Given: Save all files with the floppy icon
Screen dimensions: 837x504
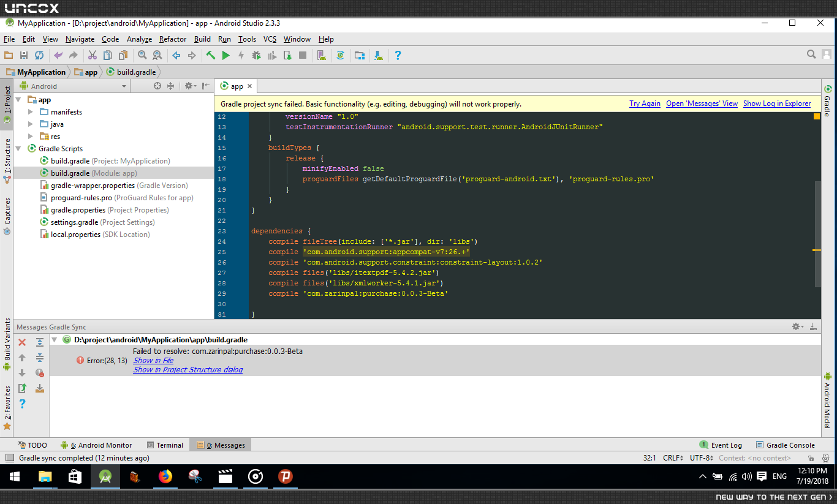Looking at the screenshot, I should tap(24, 55).
